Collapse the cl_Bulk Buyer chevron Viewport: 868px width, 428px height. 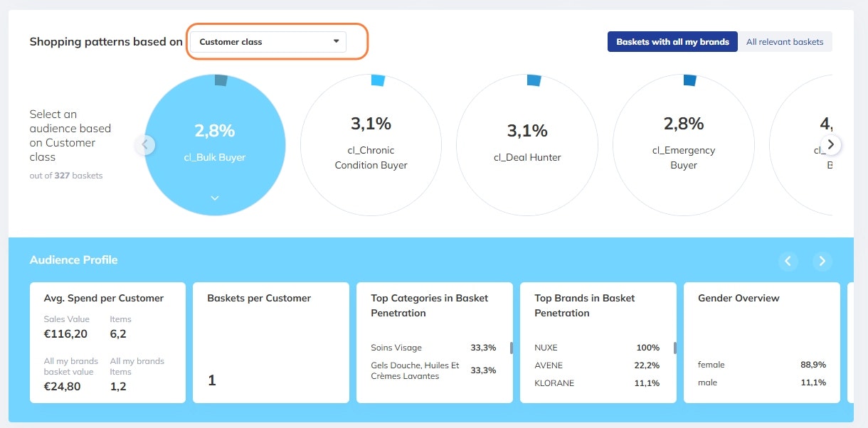pyautogui.click(x=215, y=198)
